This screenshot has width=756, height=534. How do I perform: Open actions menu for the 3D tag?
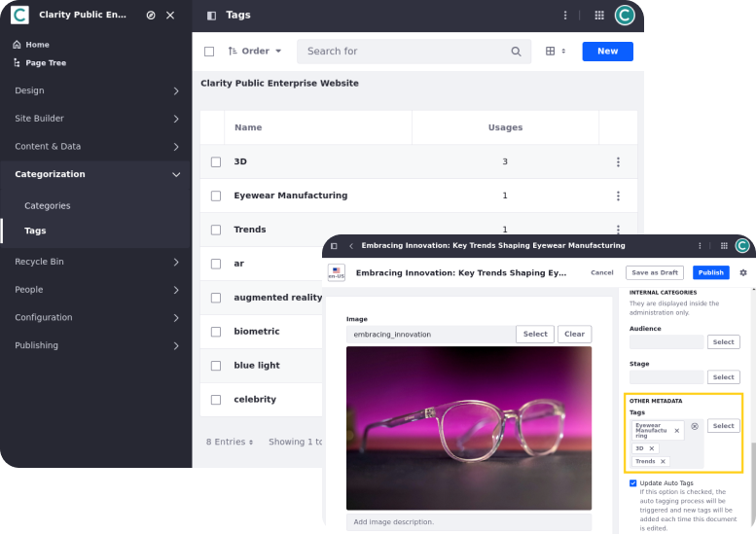pyautogui.click(x=618, y=161)
